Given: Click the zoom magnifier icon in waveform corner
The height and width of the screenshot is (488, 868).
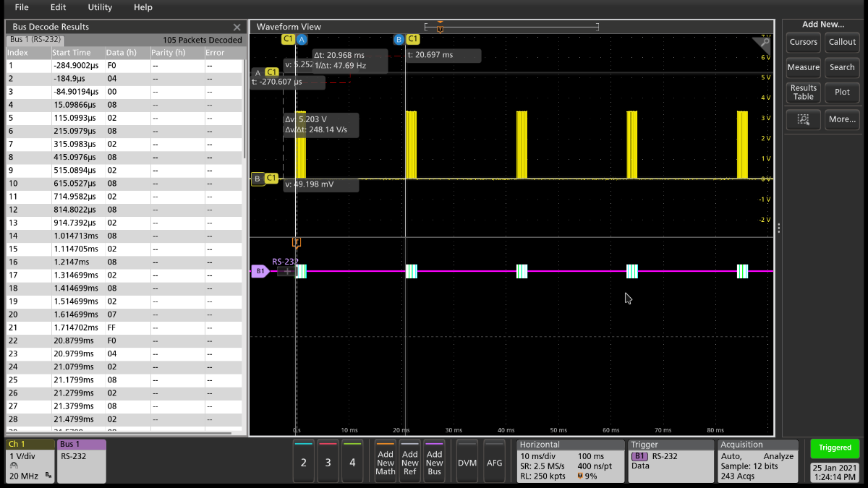Looking at the screenshot, I should pos(765,43).
